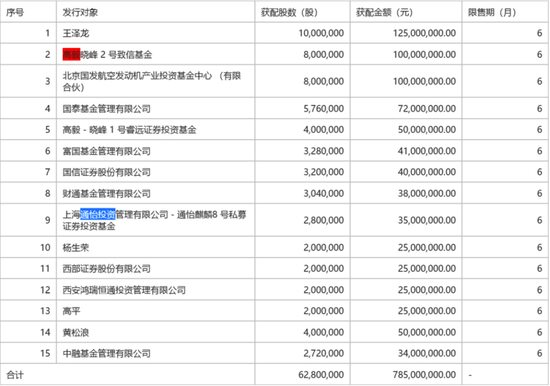
Task: Click the share count 2,720,000
Action: pyautogui.click(x=324, y=354)
